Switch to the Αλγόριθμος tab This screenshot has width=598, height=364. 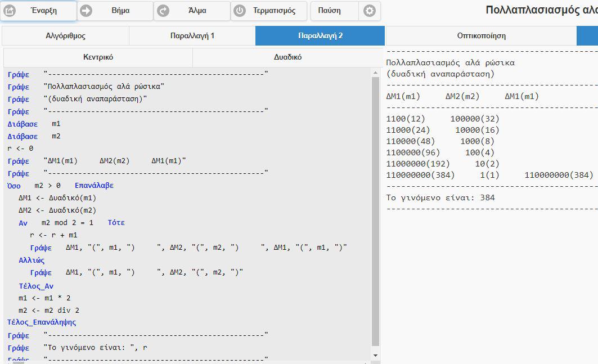pos(66,36)
